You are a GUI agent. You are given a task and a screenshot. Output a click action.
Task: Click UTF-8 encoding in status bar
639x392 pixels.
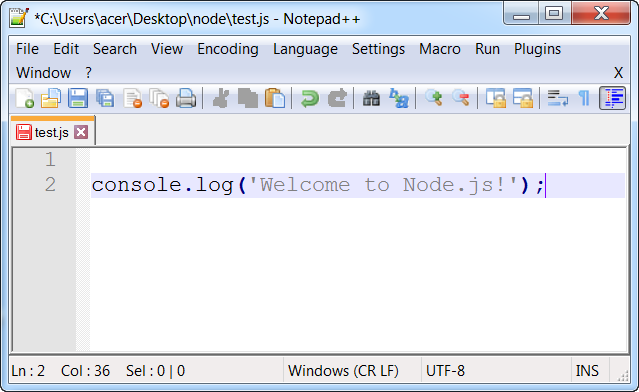pos(445,371)
